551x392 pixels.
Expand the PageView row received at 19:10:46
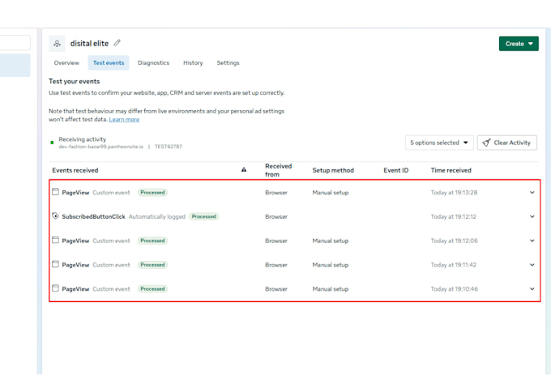pos(532,288)
